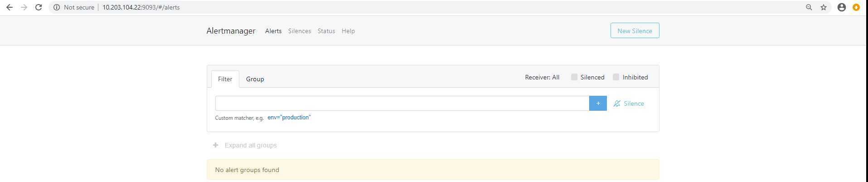This screenshot has width=868, height=182.
Task: Enable the Inhibited checkbox
Action: tap(616, 77)
